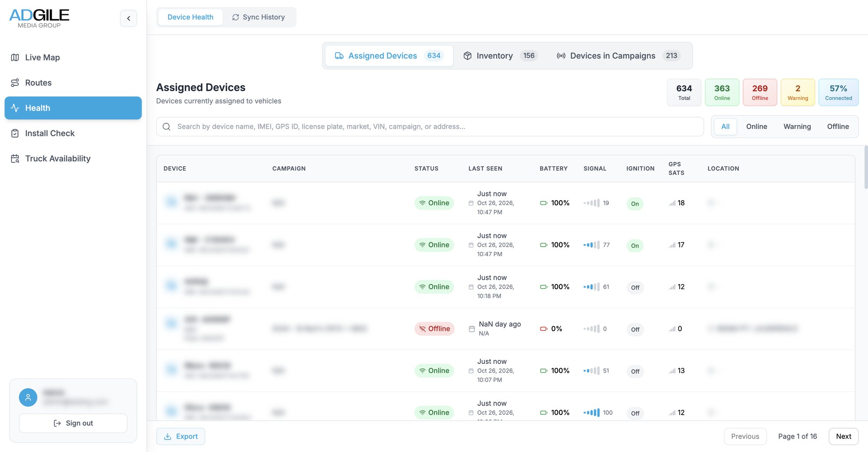The width and height of the screenshot is (868, 452).
Task: Click the red 0% battery icon
Action: tap(544, 329)
